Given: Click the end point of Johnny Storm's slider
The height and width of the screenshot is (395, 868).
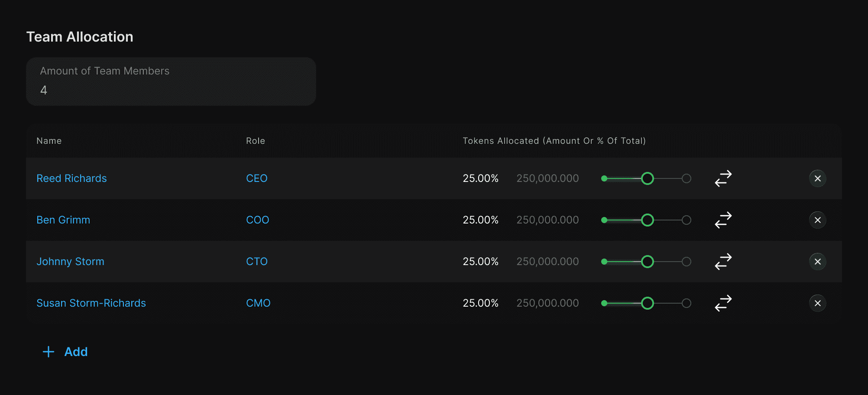Looking at the screenshot, I should 686,262.
